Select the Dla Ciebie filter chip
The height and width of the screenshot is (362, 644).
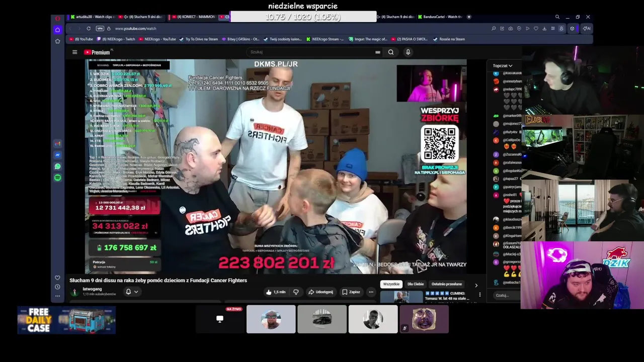416,284
